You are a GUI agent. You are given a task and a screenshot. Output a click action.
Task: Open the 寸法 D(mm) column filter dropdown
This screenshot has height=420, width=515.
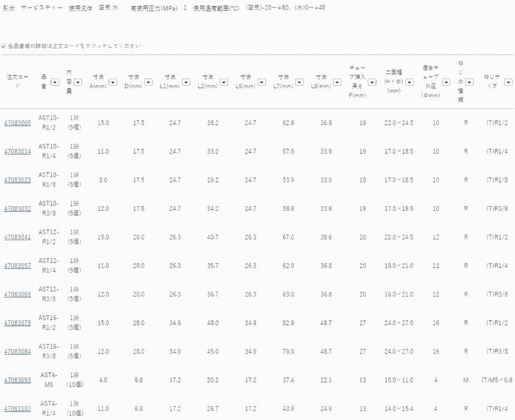pos(148,82)
